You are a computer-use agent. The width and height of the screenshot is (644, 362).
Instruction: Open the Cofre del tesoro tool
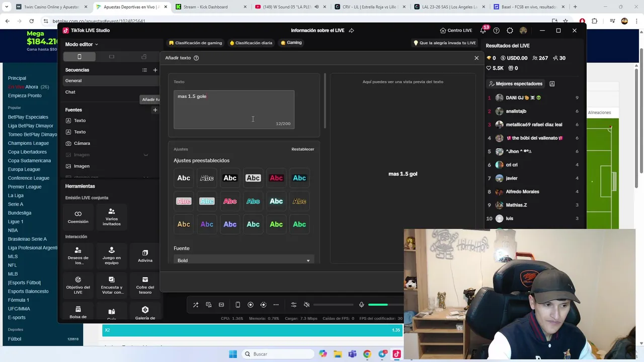pos(145,285)
